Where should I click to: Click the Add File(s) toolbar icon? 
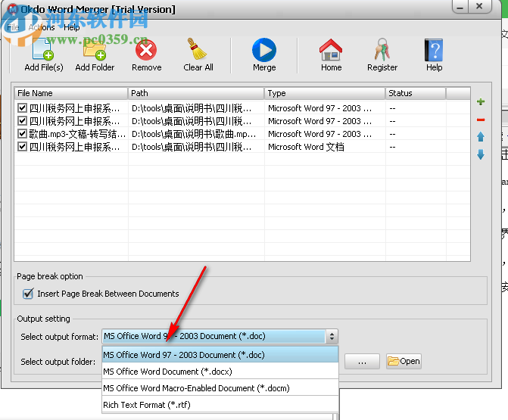43,49
